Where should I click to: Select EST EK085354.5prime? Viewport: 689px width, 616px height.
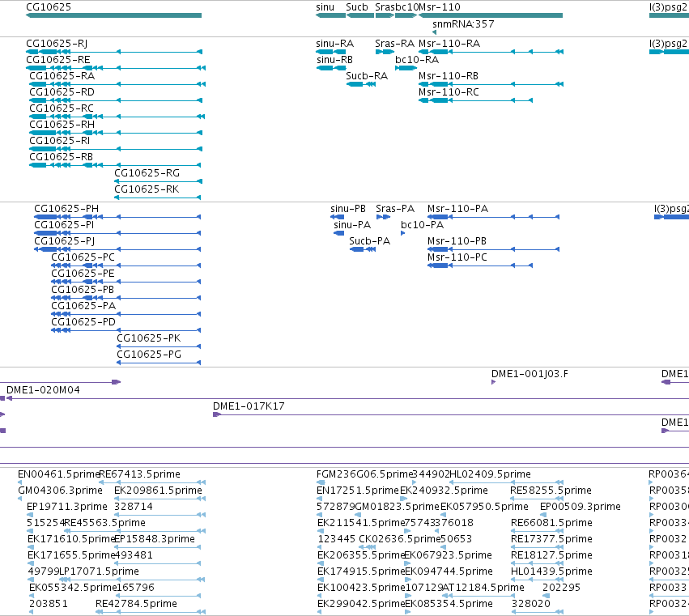click(408, 612)
